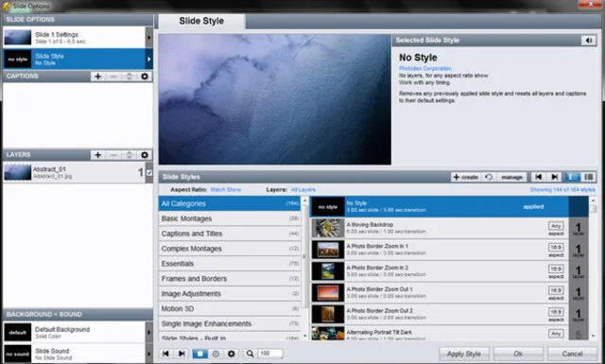The image size is (605, 364).
Task: Expand Slide Sound options arrow
Action: tap(149, 354)
